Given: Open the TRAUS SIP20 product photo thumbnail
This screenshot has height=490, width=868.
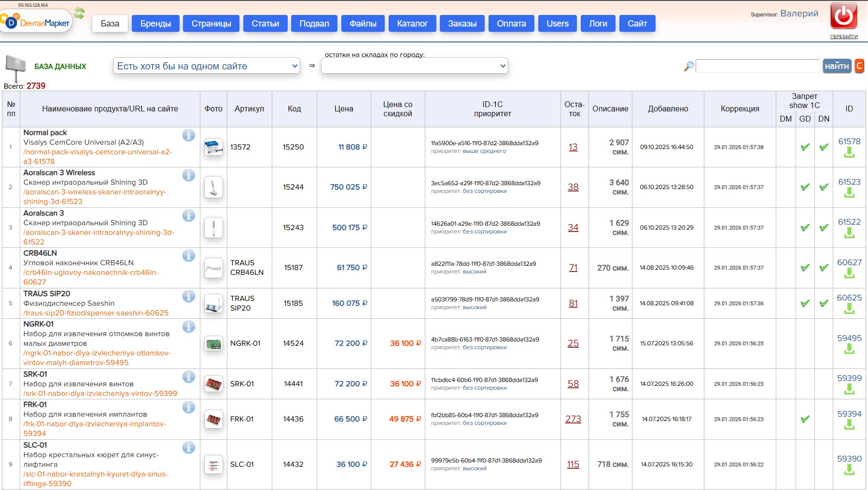Looking at the screenshot, I should pyautogui.click(x=213, y=303).
